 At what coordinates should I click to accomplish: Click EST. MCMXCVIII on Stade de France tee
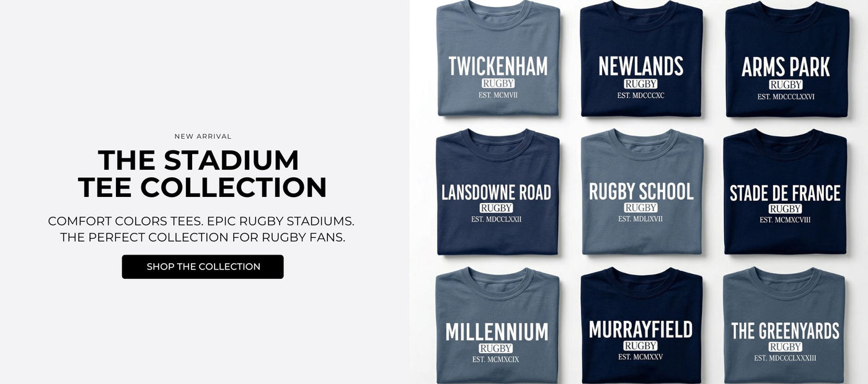[x=785, y=220]
